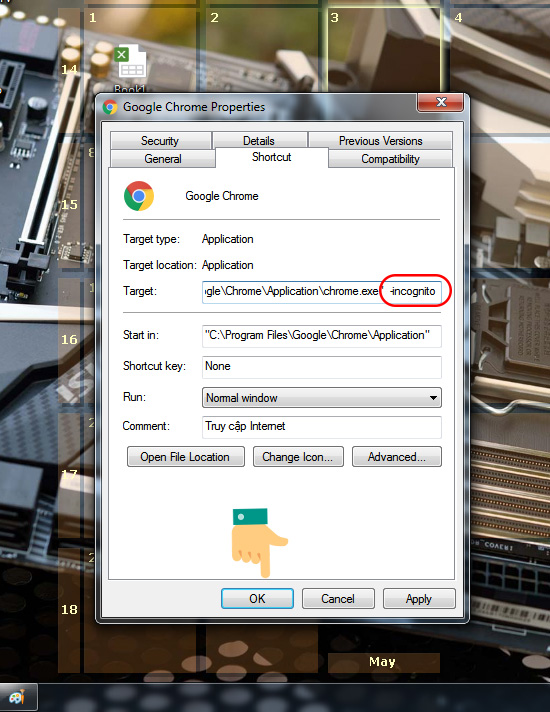Screen dimensions: 550x712
Task: Expand the Run window mode dropdown
Action: pyautogui.click(x=322, y=398)
